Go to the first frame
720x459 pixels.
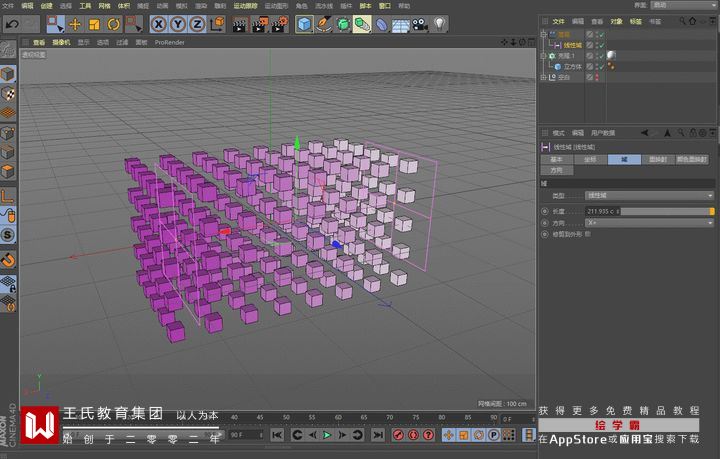point(277,435)
